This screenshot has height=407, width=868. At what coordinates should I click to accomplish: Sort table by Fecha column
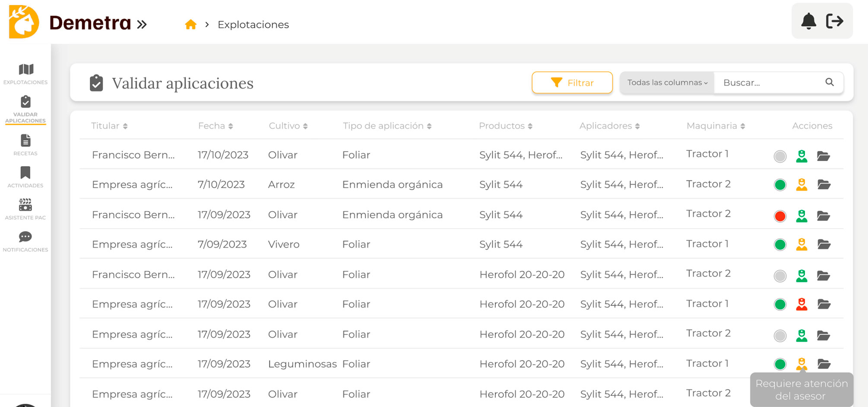tap(215, 126)
